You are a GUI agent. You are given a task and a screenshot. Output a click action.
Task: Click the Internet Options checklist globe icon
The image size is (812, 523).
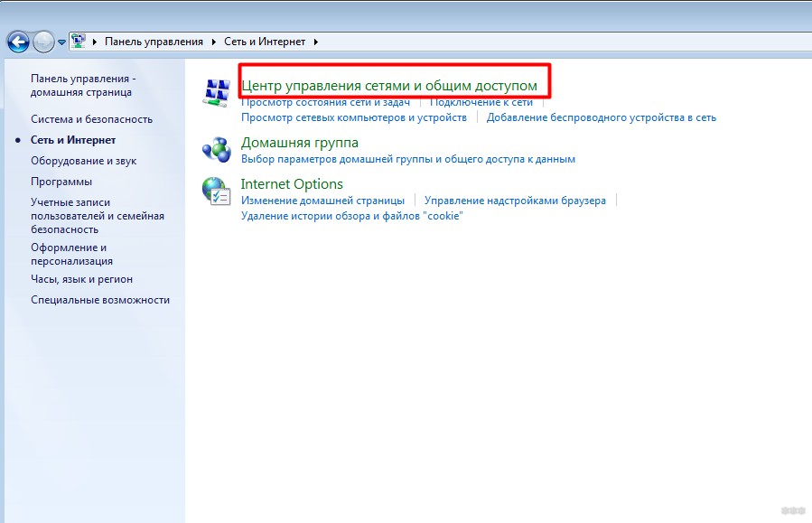217,191
